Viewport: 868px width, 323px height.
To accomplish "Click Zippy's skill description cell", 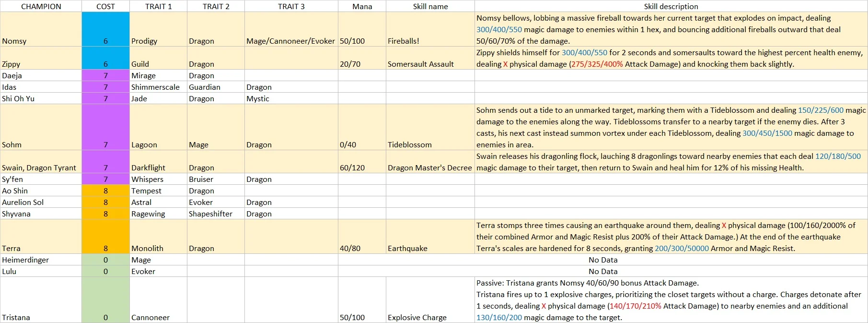I will coord(671,58).
